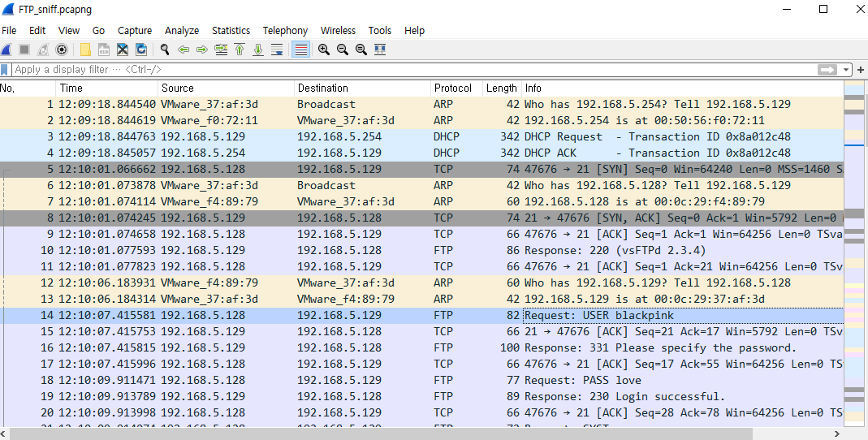Find a packet with the magnifier icon

tap(164, 50)
